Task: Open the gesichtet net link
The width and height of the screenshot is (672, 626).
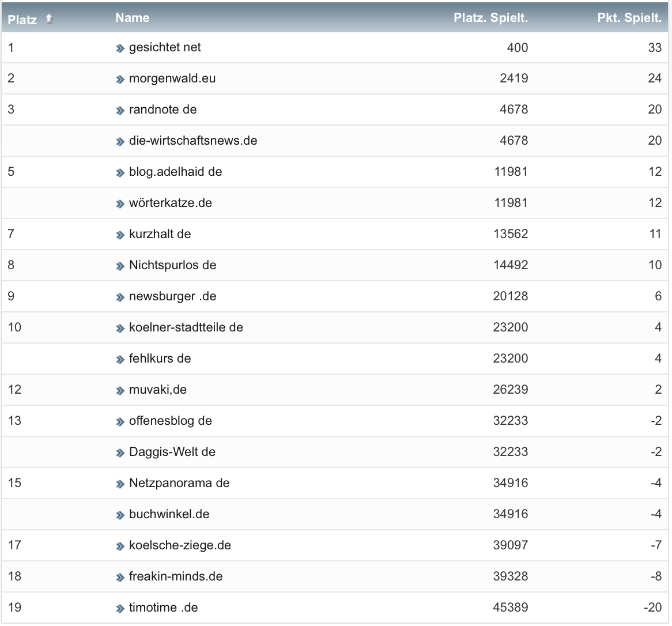Action: pyautogui.click(x=165, y=47)
